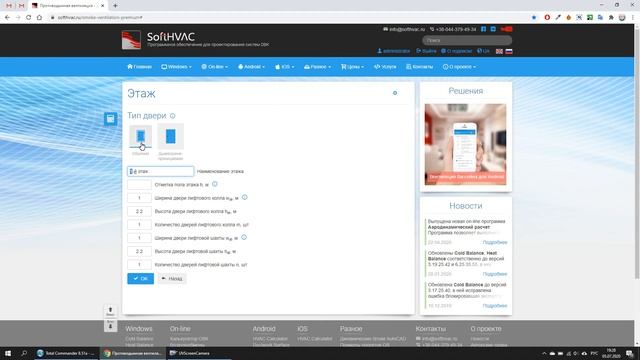Screen dimensions: 640x360
Task: Click the Назад button
Action: [x=172, y=278]
